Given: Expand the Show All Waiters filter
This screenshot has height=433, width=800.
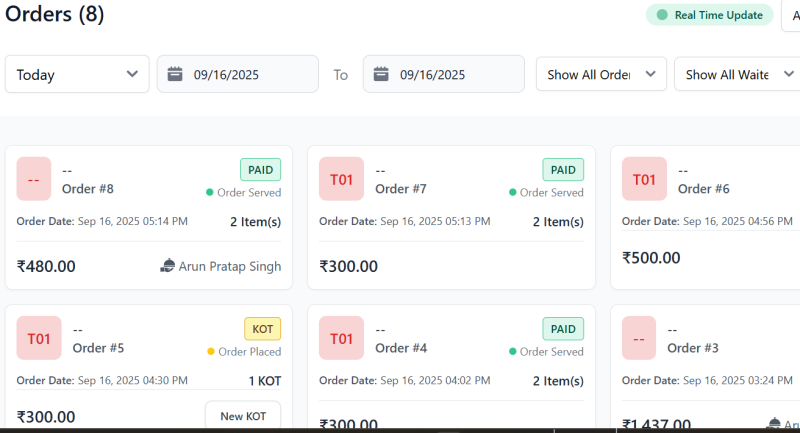Looking at the screenshot, I should tap(733, 74).
